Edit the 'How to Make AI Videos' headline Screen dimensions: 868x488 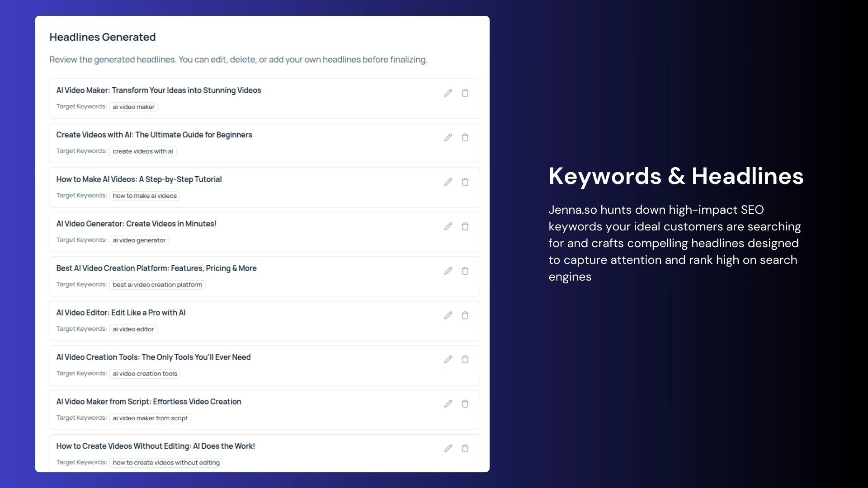[448, 182]
